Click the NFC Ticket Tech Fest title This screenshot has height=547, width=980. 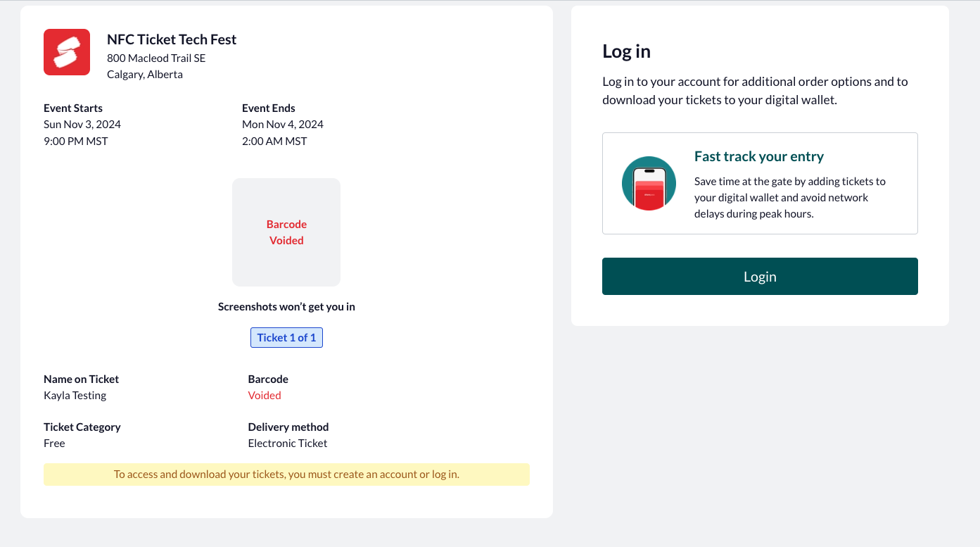pyautogui.click(x=172, y=39)
